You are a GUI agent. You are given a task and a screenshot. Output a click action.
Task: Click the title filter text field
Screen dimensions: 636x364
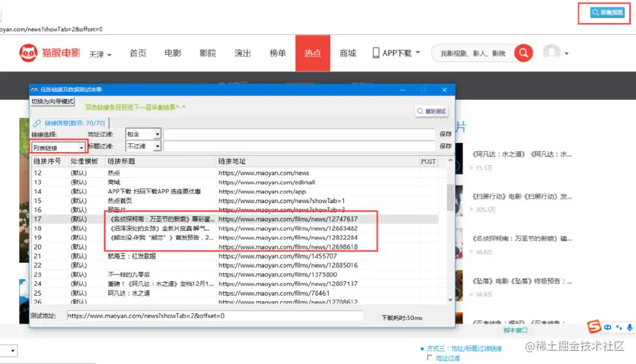[x=299, y=146]
